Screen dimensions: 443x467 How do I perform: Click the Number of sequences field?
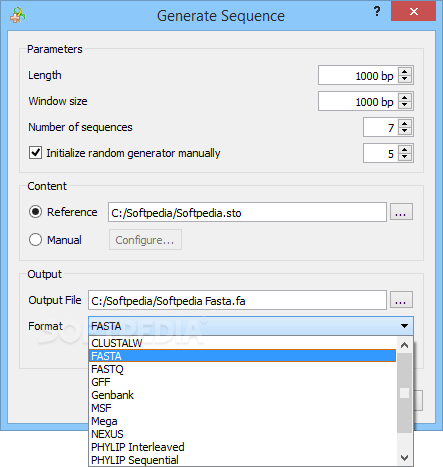click(381, 127)
